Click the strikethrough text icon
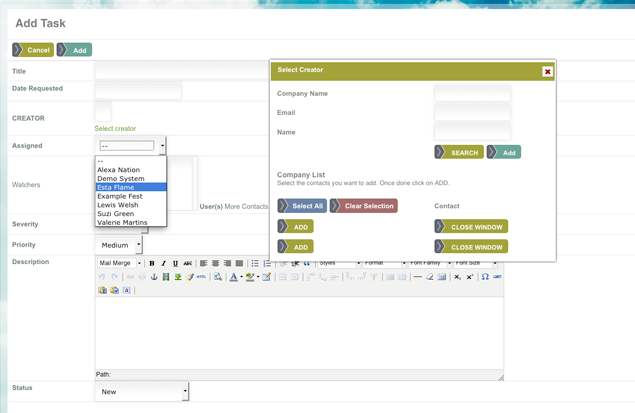 [188, 264]
